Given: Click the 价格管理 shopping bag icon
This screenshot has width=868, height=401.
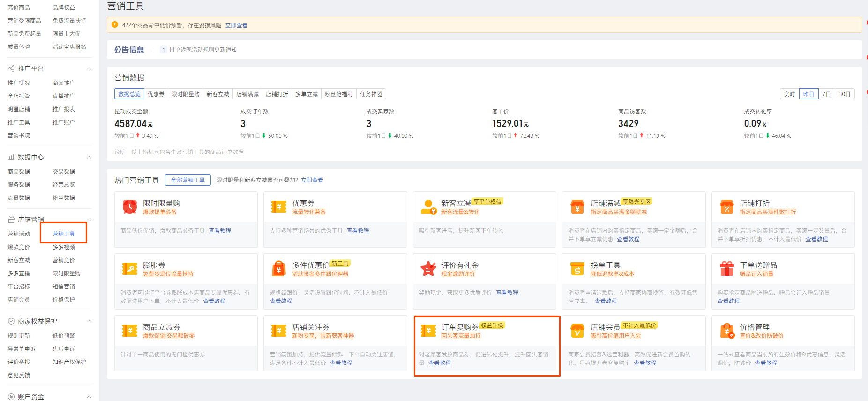Looking at the screenshot, I should (x=726, y=331).
